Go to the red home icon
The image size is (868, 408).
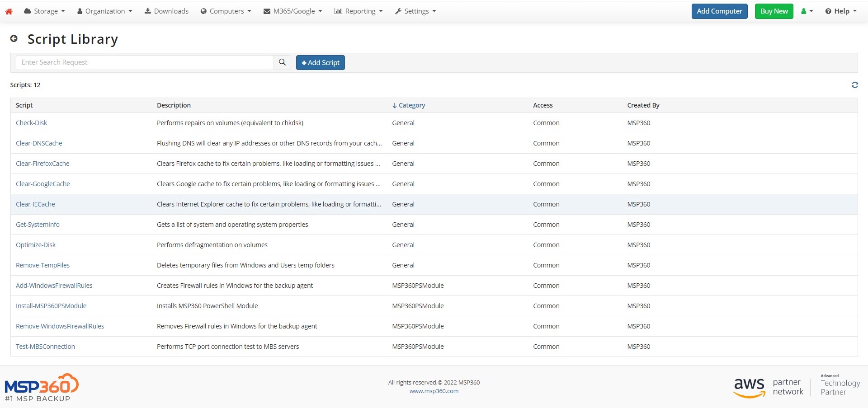(x=9, y=11)
